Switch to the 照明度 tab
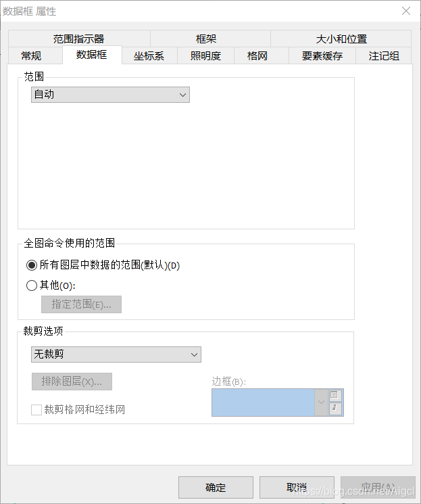Image resolution: width=421 pixels, height=504 pixels. pyautogui.click(x=205, y=56)
